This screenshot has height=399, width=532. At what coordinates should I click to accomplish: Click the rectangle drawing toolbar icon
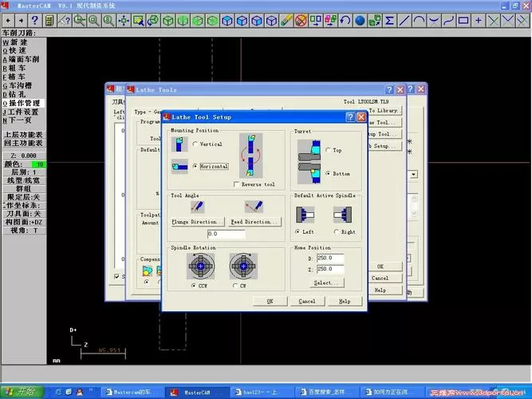coord(463,21)
